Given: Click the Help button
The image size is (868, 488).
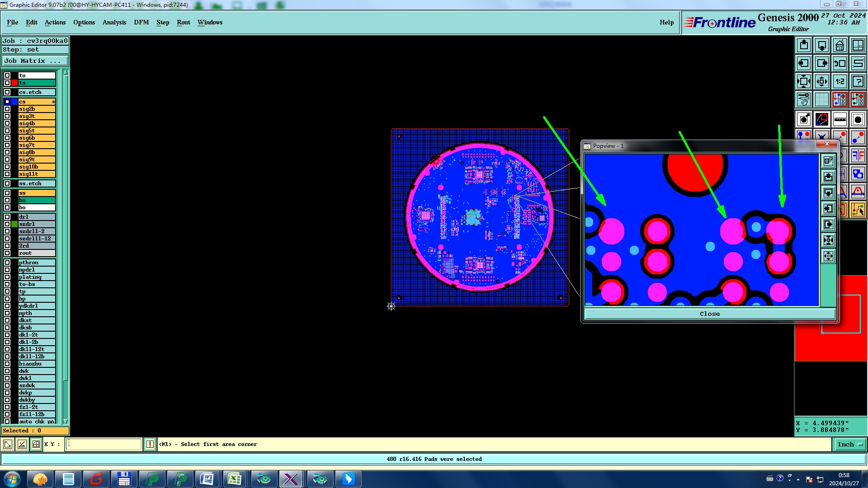Looking at the screenshot, I should [666, 22].
